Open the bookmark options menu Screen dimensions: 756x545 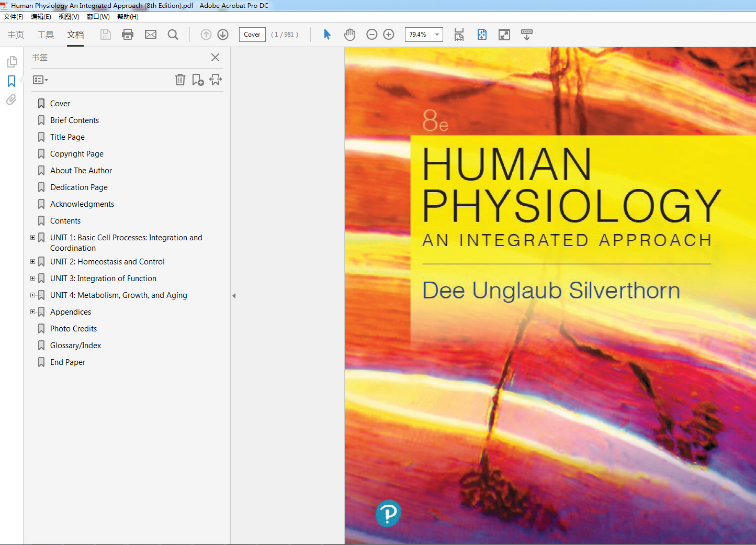40,80
